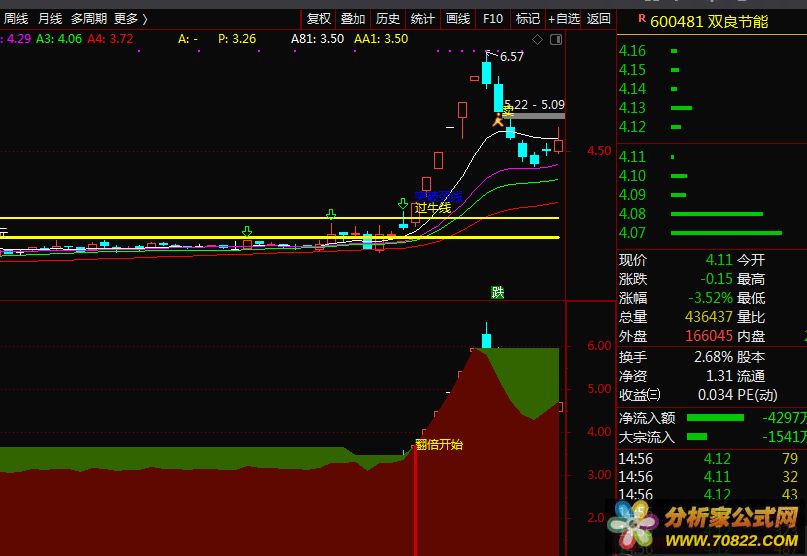Select ask price 4.16 row
Screen dimensions: 807x556
(x=712, y=51)
